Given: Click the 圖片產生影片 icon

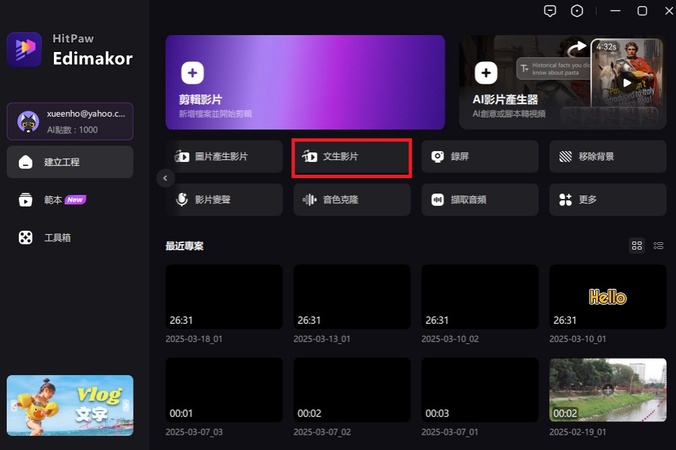Looking at the screenshot, I should (182, 156).
